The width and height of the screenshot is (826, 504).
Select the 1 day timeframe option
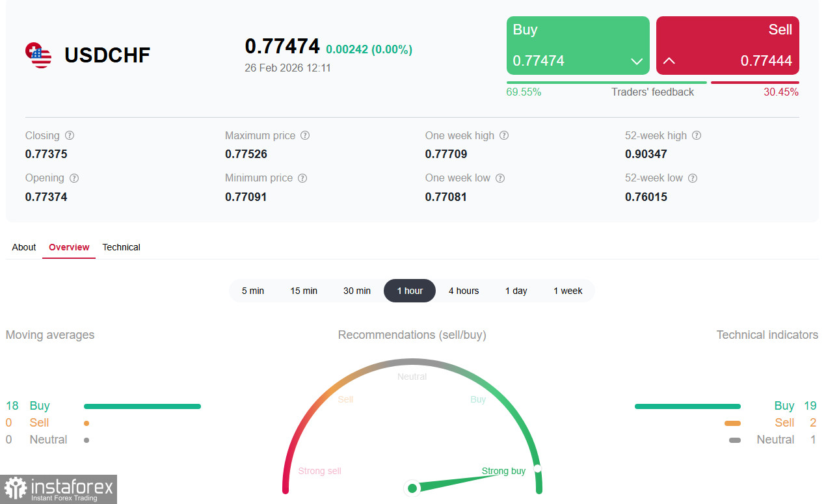(516, 291)
